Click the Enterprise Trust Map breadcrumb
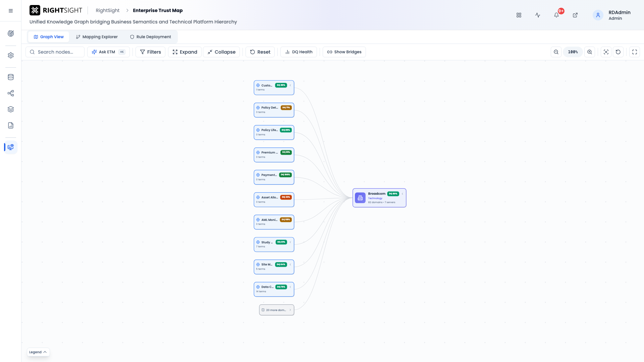 click(x=158, y=10)
